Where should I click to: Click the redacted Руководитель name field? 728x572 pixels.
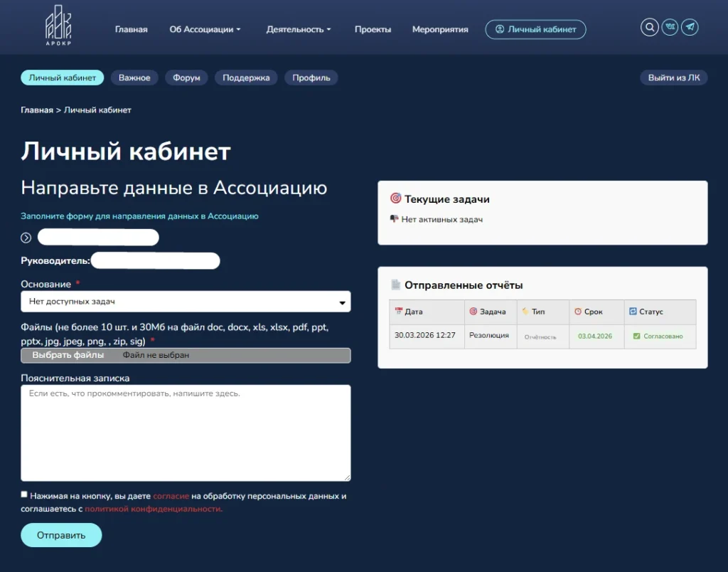point(156,260)
